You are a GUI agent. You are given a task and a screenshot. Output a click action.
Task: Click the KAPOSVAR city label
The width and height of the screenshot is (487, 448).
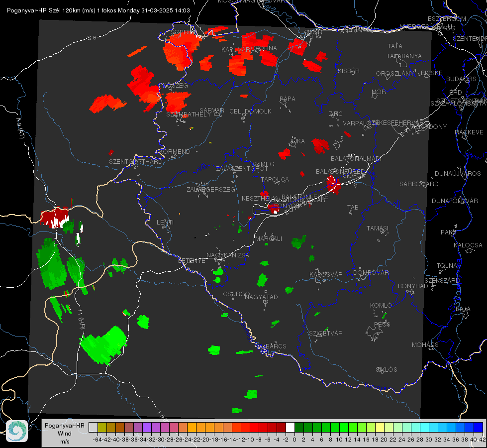coord(326,274)
